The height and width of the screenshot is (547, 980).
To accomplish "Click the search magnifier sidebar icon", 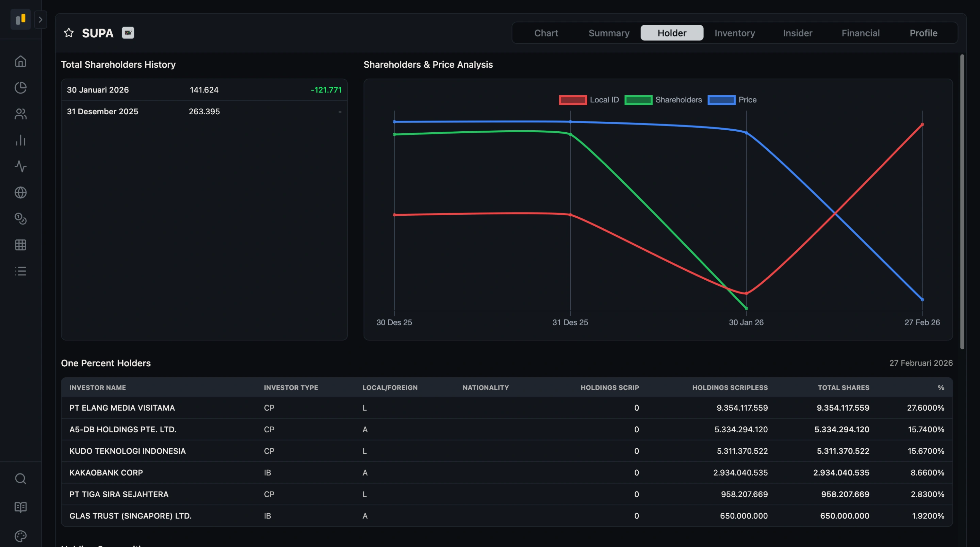I will [20, 479].
